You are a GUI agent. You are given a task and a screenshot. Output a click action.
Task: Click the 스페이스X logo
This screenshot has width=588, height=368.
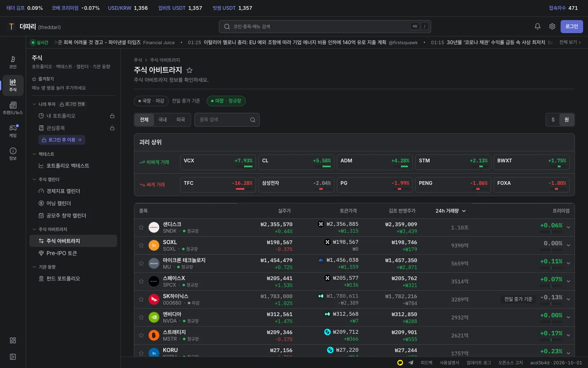tap(154, 281)
